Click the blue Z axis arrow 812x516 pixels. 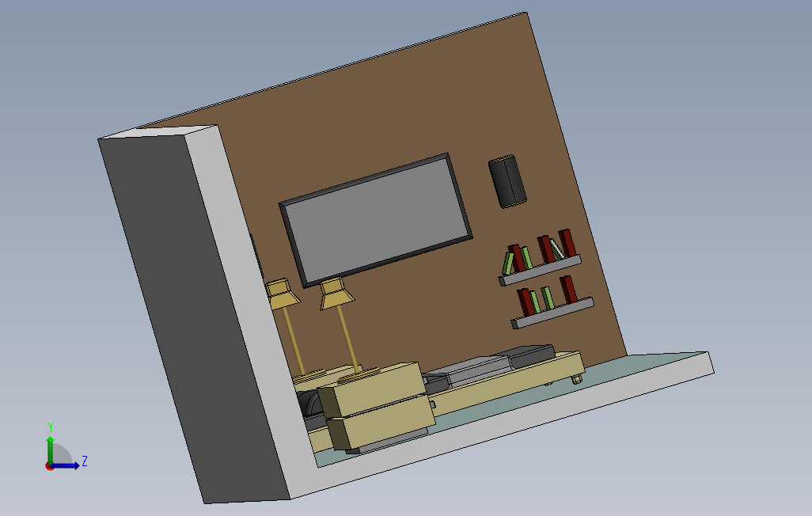(66, 466)
